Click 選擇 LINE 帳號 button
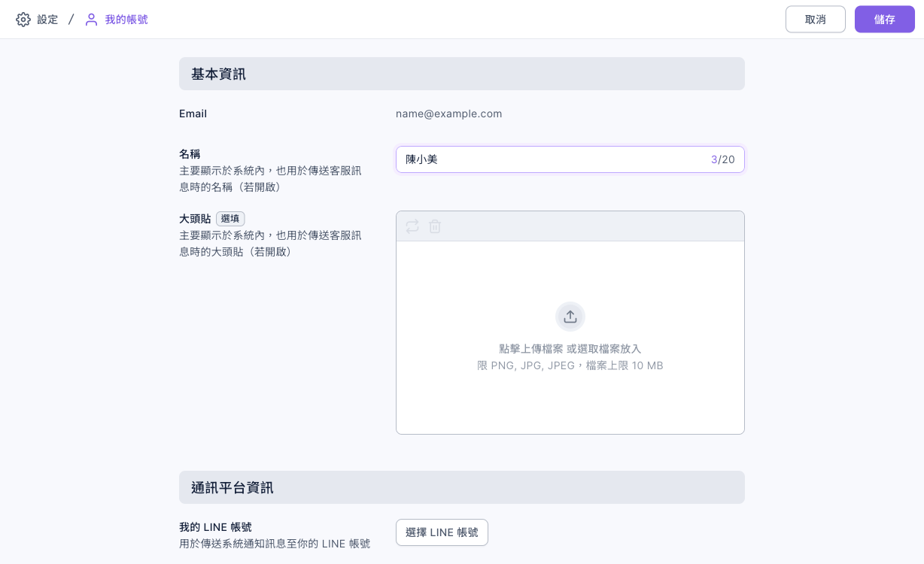 click(x=442, y=532)
